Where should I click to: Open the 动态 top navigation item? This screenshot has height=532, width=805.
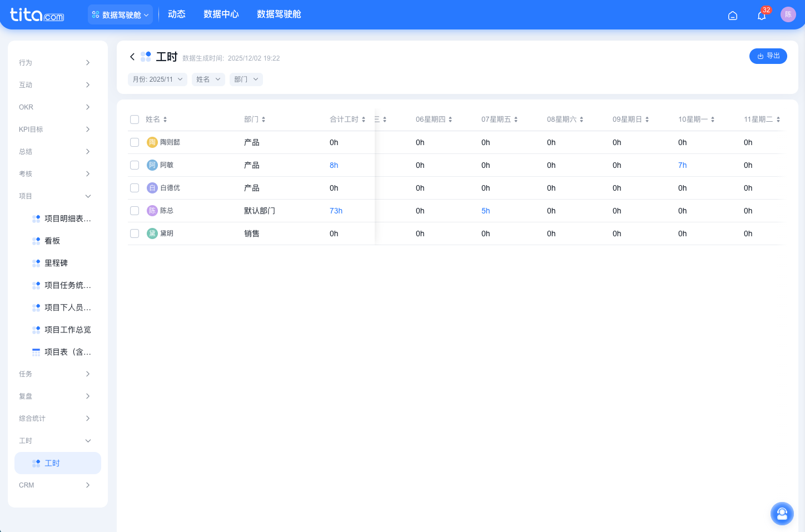176,14
